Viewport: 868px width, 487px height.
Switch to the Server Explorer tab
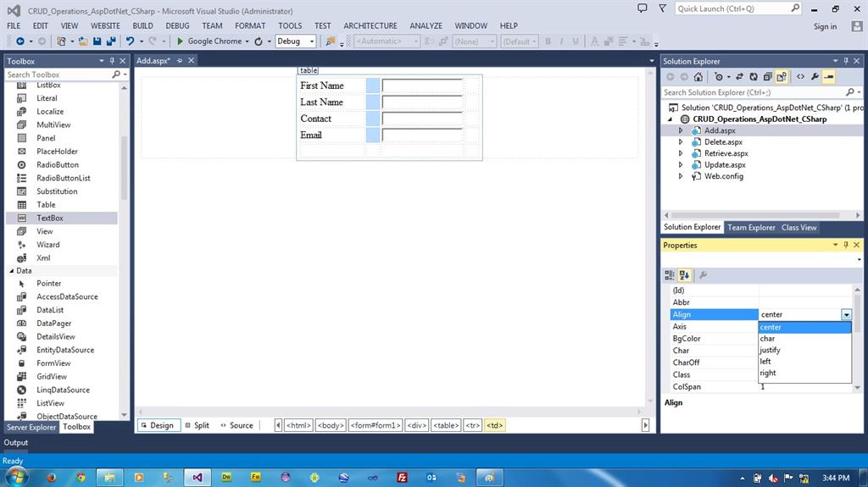(31, 427)
